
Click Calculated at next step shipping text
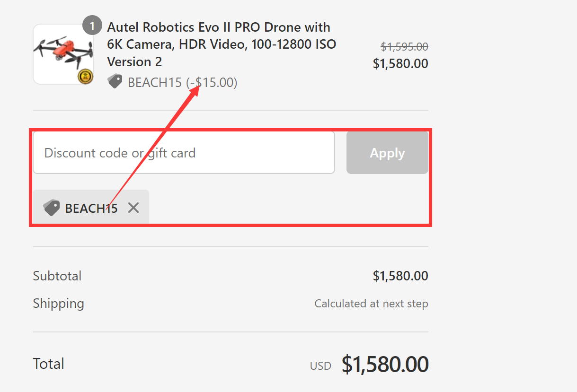pos(371,303)
